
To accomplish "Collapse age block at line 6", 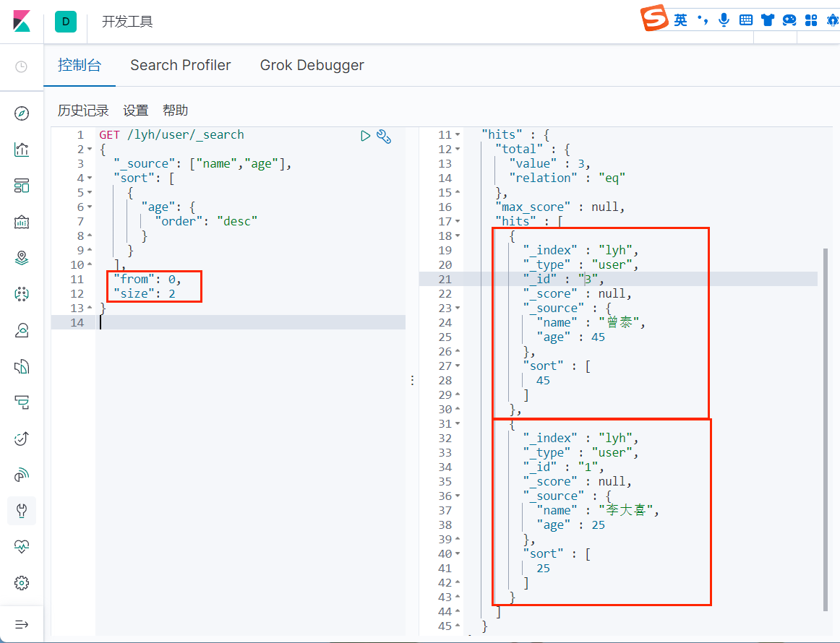I will [x=90, y=207].
